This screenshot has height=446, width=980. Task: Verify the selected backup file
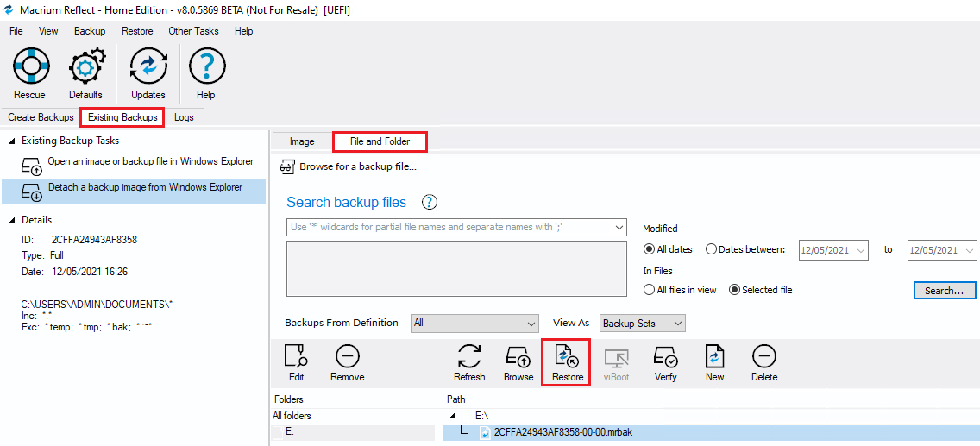tap(666, 357)
